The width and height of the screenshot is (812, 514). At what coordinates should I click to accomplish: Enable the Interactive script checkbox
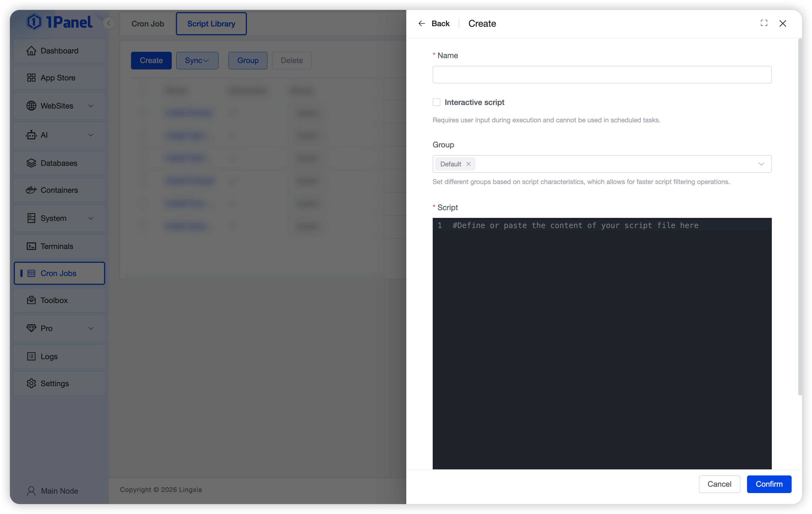click(x=436, y=102)
